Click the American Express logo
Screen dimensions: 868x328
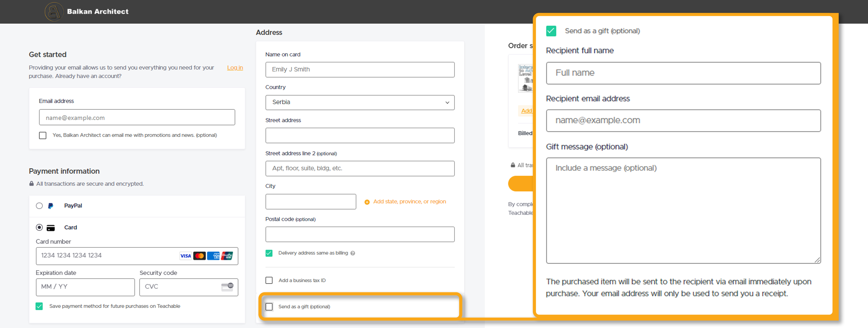pyautogui.click(x=213, y=256)
